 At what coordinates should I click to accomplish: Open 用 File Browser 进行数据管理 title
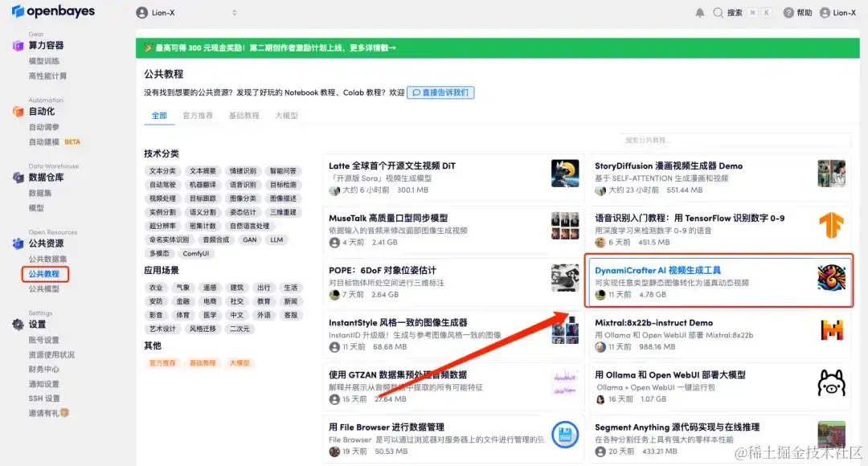387,427
